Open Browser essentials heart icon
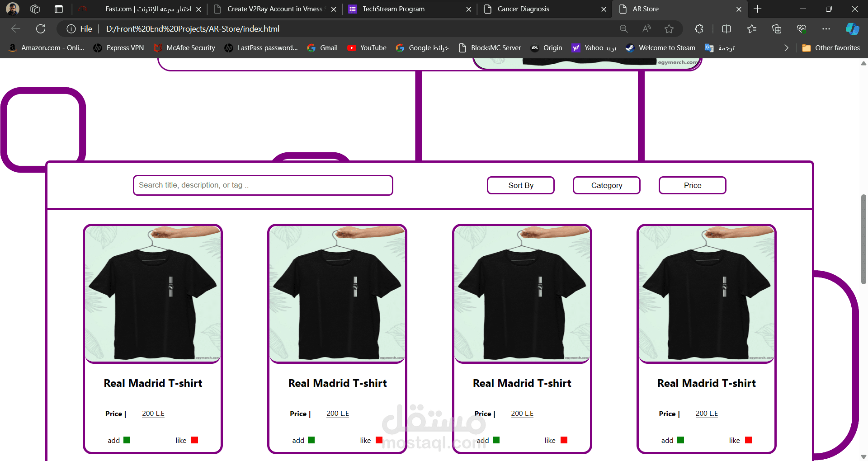The height and width of the screenshot is (461, 868). (802, 29)
